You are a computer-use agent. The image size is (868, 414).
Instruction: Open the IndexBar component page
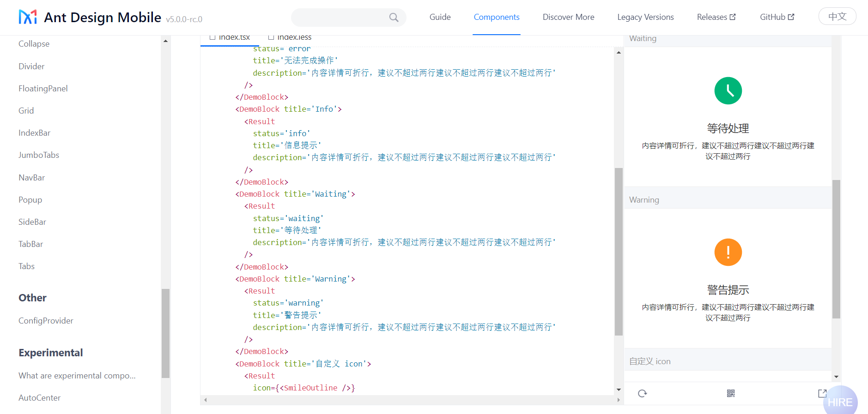(34, 133)
